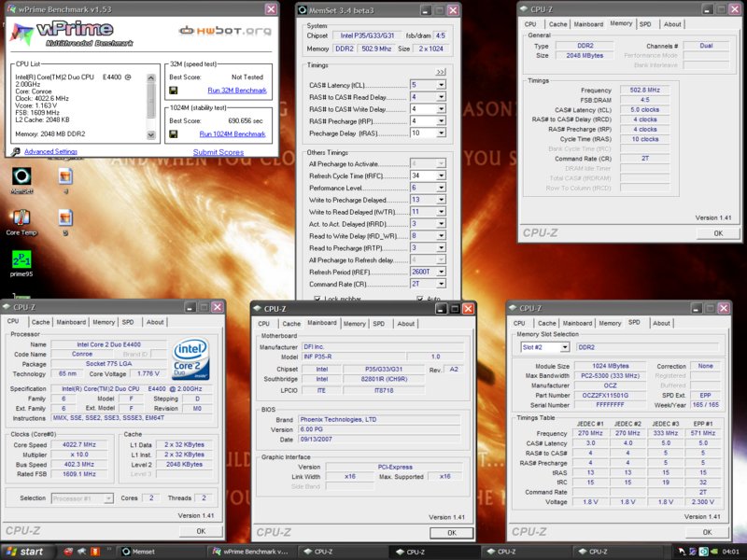This screenshot has width=747, height=560.
Task: Open About tab in CPU-Z Mainboard window
Action: (x=406, y=323)
